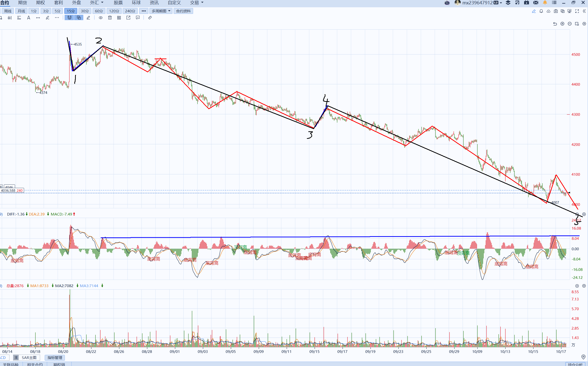
Task: Delete drawings with the trash icon
Action: point(110,18)
